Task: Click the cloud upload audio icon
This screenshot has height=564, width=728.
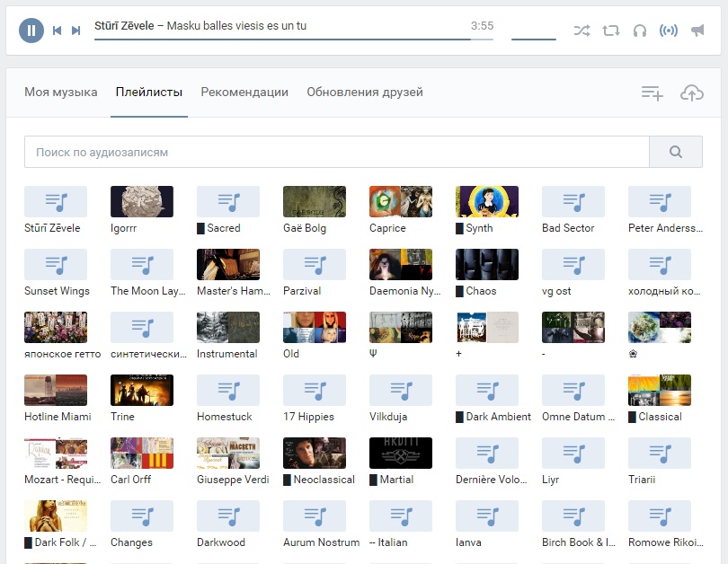Action: [x=692, y=93]
